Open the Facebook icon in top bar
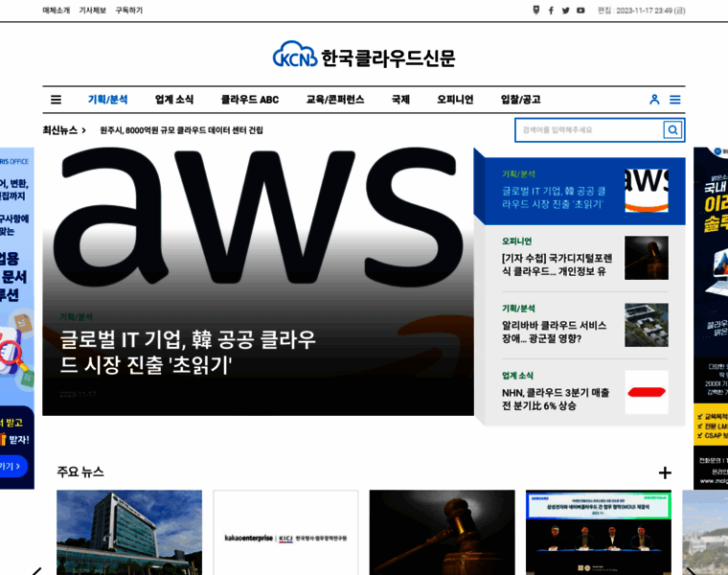Screen dimensions: 728x575 click(551, 11)
